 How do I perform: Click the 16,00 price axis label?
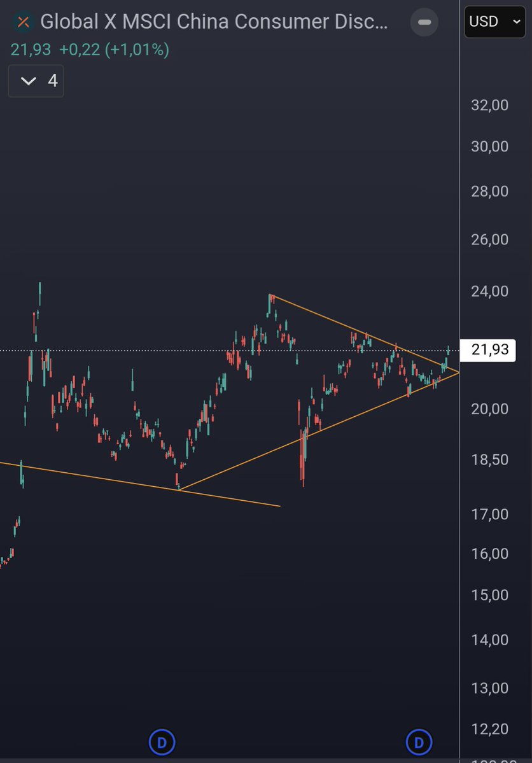489,554
